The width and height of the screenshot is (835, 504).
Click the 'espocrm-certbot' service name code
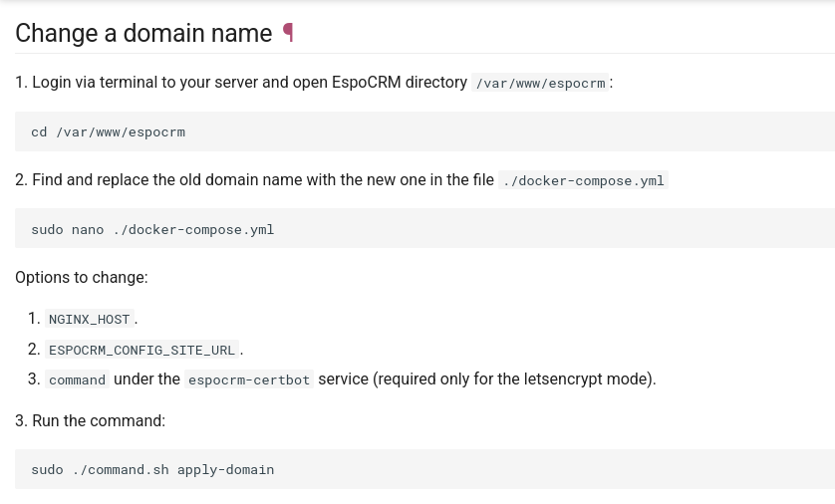coord(249,379)
